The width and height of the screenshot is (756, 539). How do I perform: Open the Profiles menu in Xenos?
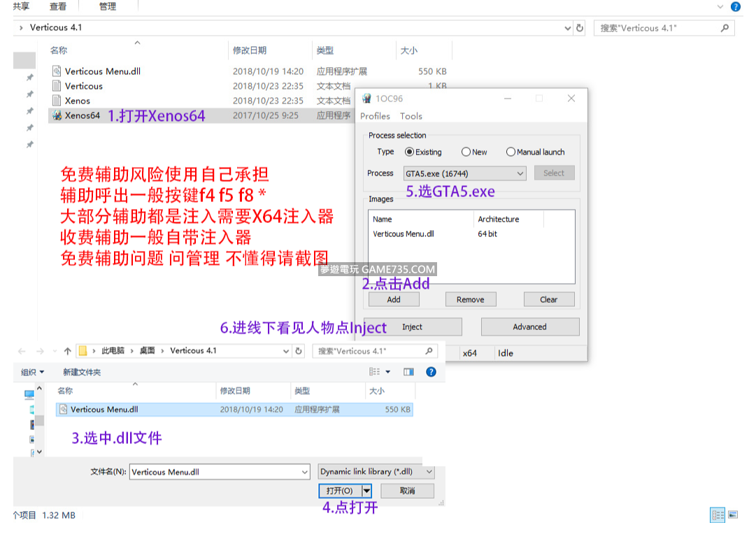pos(375,116)
